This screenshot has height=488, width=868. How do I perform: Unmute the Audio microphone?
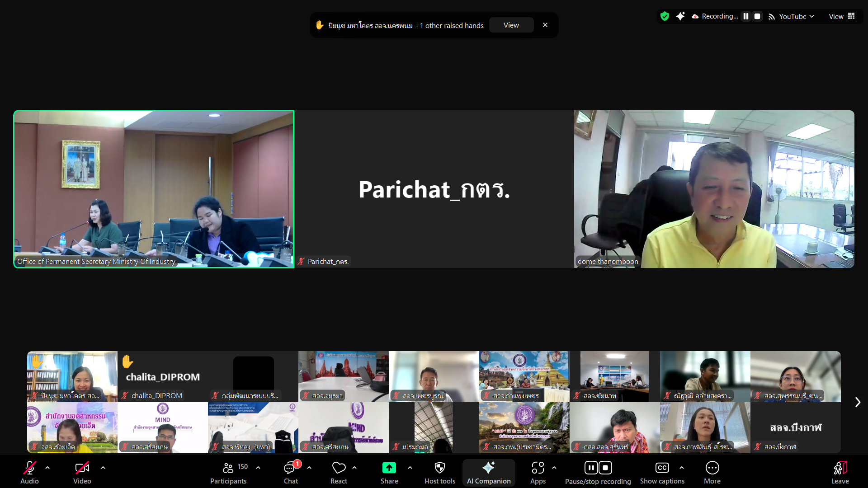[29, 472]
